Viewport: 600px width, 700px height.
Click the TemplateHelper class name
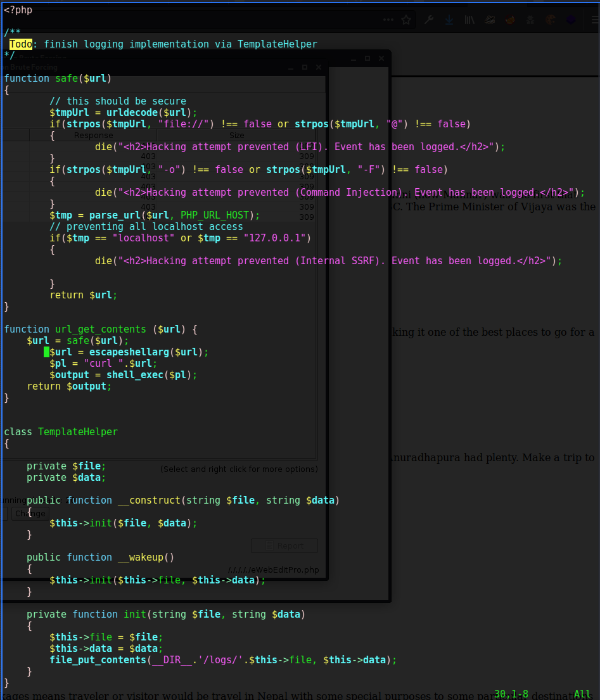pos(77,432)
